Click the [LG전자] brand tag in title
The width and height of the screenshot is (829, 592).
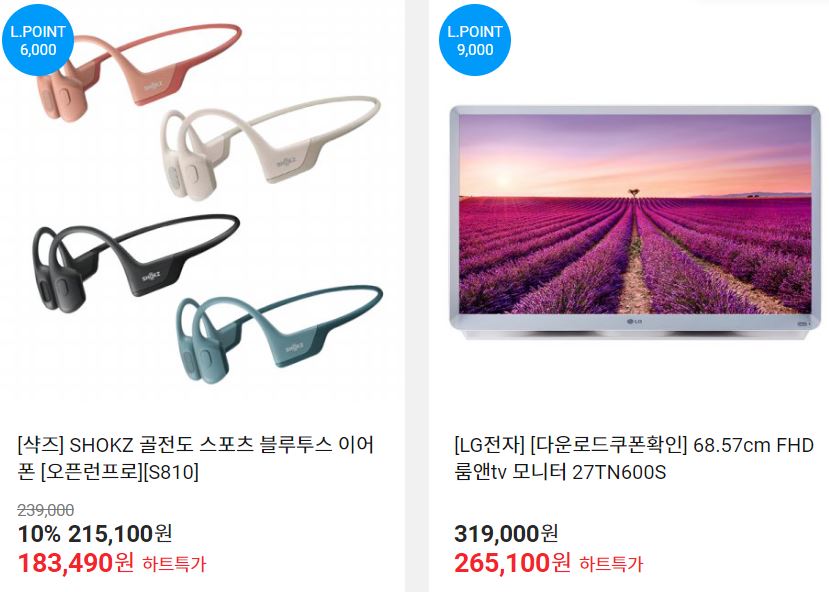tap(489, 445)
